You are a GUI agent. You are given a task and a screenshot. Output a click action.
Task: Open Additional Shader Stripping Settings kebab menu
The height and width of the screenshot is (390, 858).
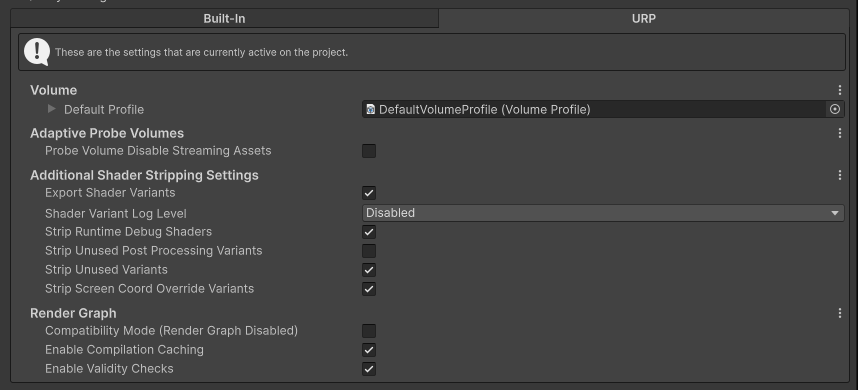(x=839, y=175)
